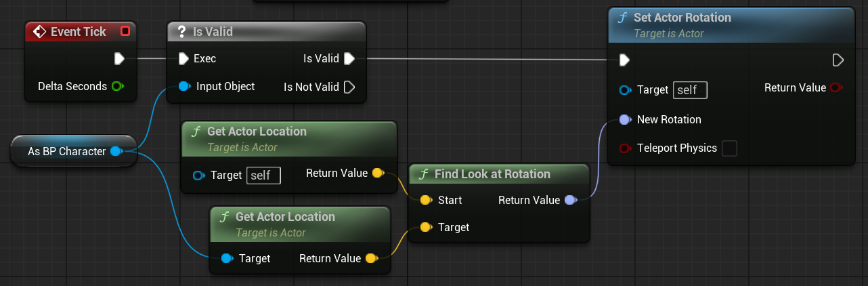Click the Teleport Physics red pin
The height and width of the screenshot is (286, 868).
click(625, 148)
